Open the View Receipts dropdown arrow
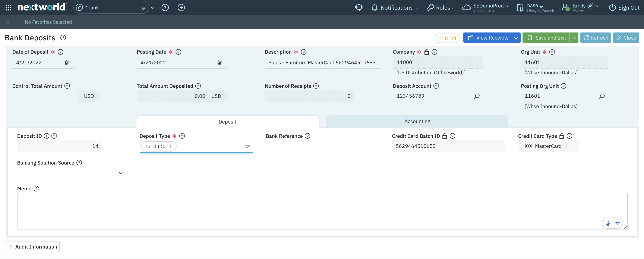 pos(516,38)
